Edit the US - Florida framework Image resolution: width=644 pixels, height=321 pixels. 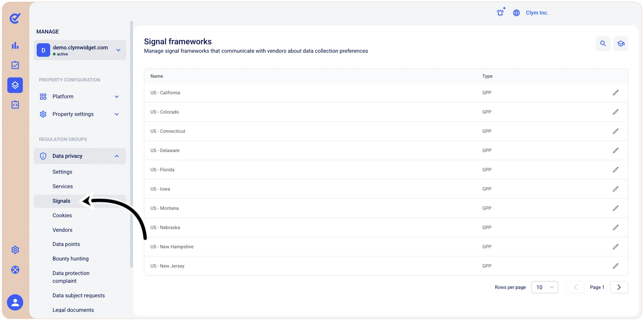615,170
